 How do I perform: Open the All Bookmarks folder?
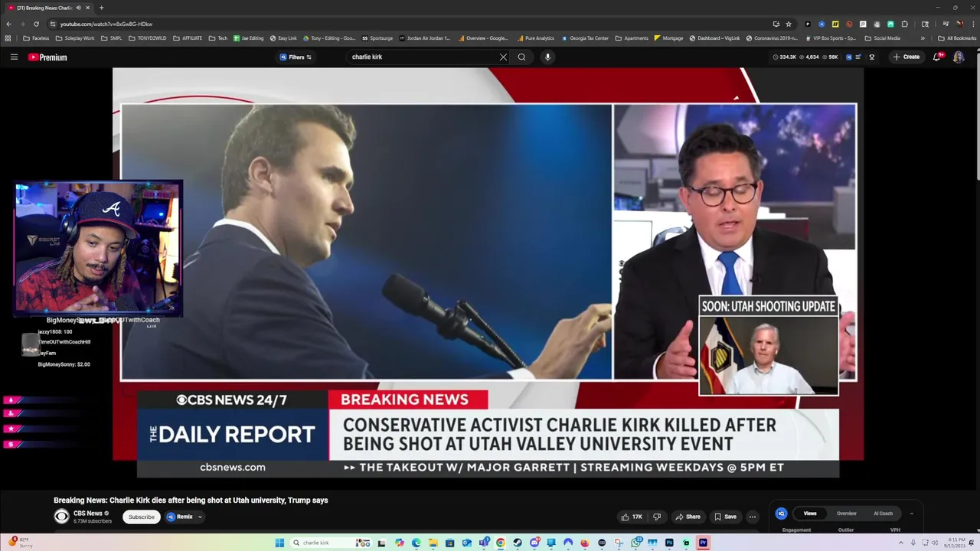point(957,38)
